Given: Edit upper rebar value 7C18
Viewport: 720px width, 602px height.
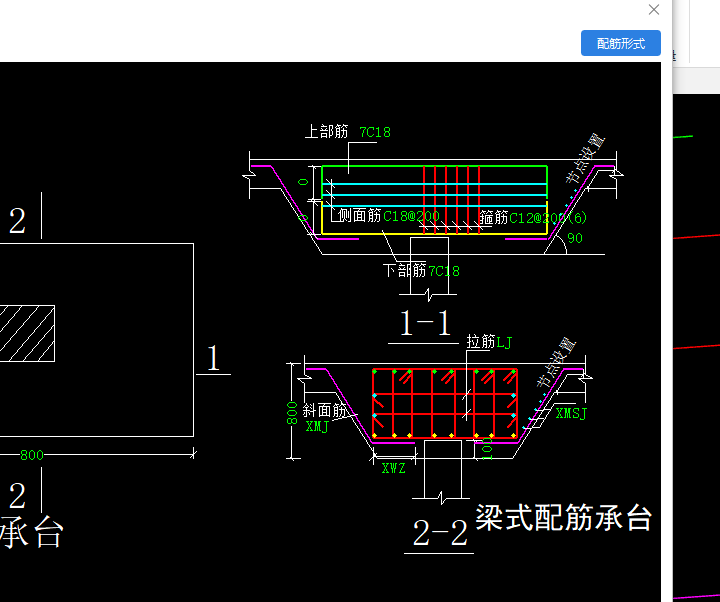Looking at the screenshot, I should pyautogui.click(x=375, y=132).
